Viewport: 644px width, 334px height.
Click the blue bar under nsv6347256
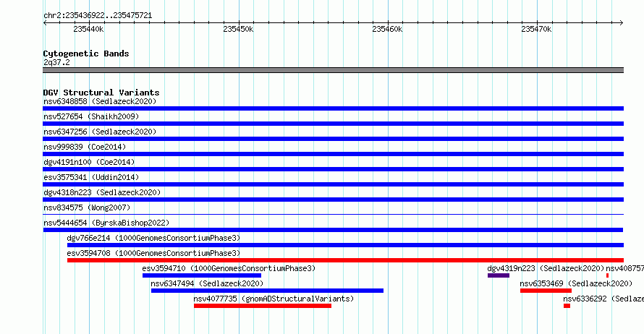pyautogui.click(x=333, y=139)
